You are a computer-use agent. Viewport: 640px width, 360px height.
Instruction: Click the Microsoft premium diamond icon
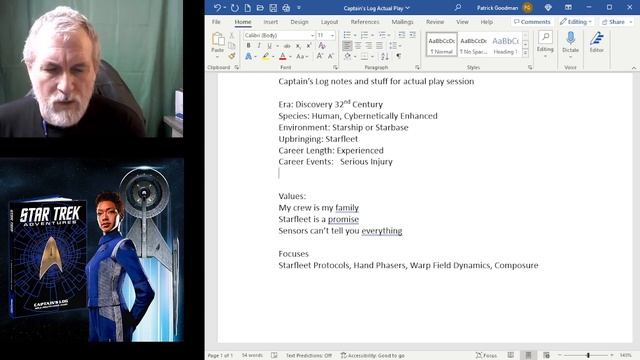[548, 7]
